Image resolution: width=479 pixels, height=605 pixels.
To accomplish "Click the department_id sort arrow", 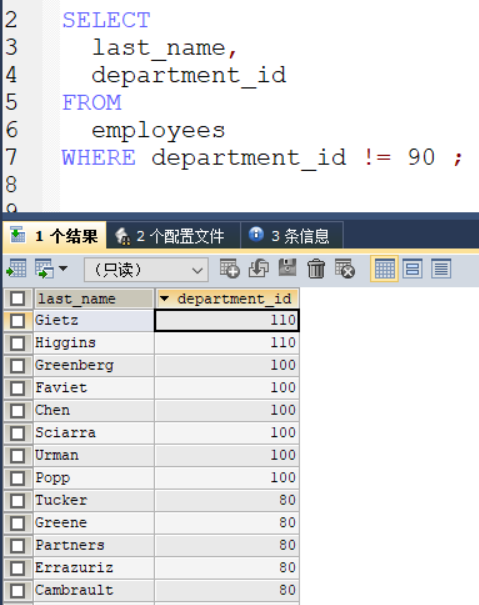I will pos(164,298).
